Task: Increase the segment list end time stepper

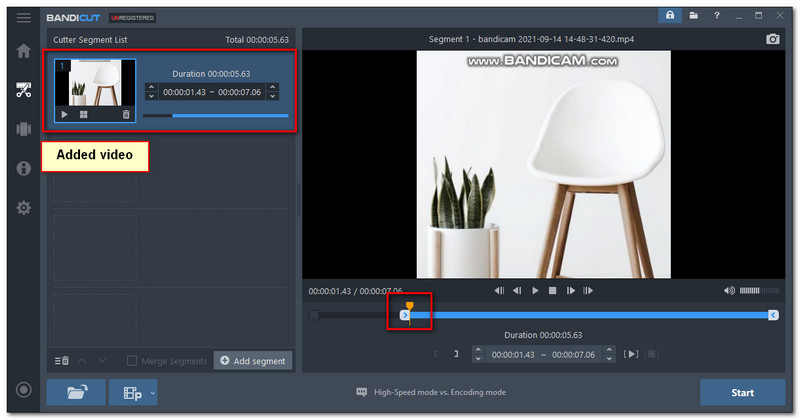Action: 273,87
